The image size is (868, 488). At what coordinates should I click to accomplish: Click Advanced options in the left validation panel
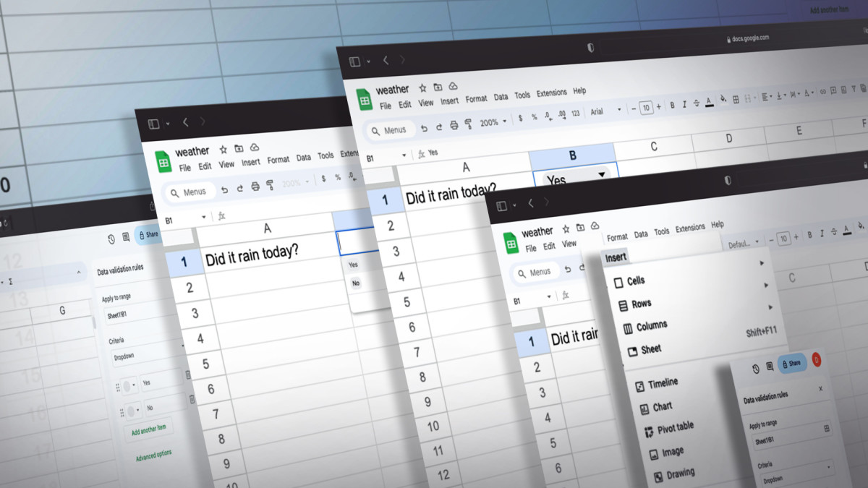[x=153, y=455]
